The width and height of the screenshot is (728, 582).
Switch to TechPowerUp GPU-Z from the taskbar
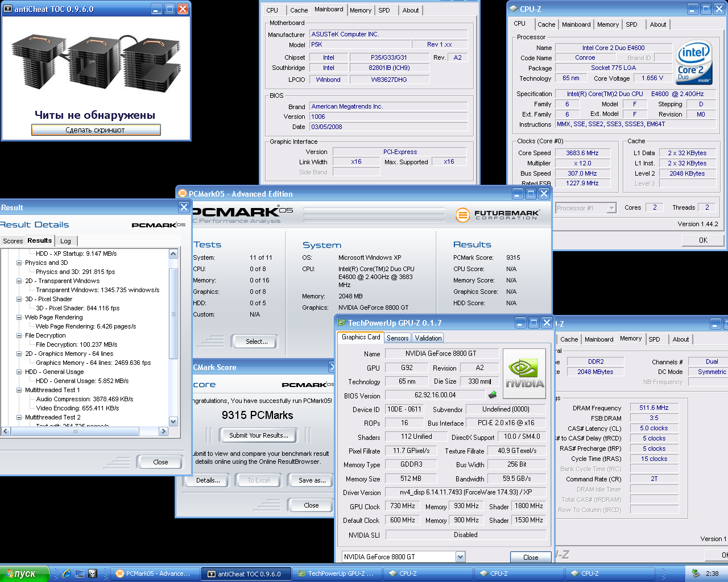(337, 573)
